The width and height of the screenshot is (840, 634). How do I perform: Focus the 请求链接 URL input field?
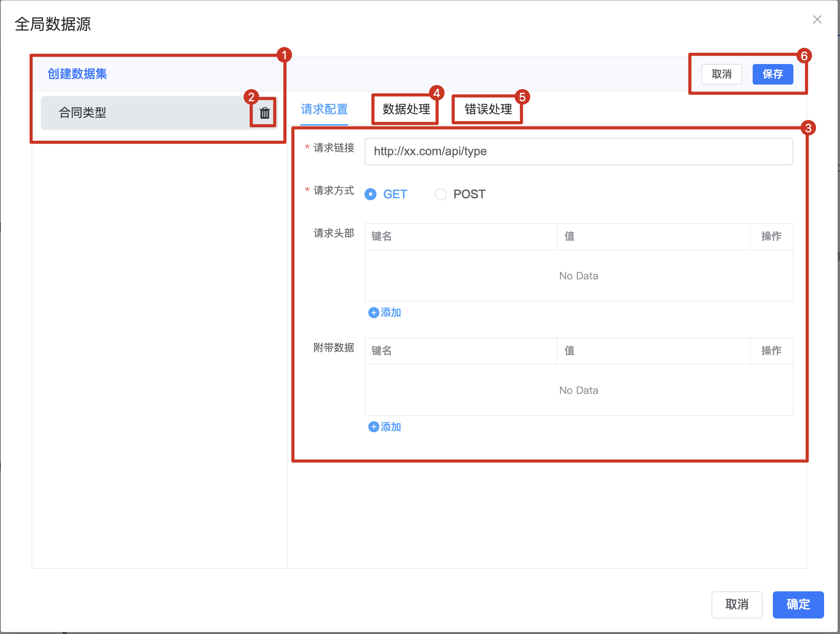point(578,151)
